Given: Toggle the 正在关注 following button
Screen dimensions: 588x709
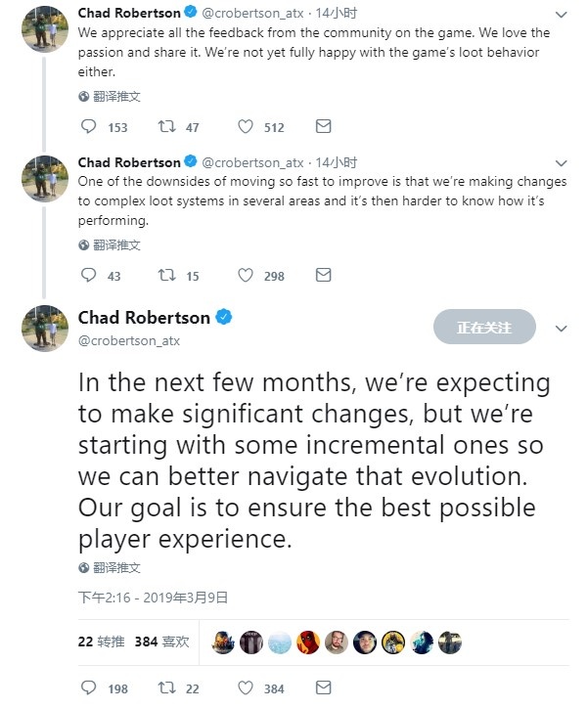Looking at the screenshot, I should pos(484,328).
